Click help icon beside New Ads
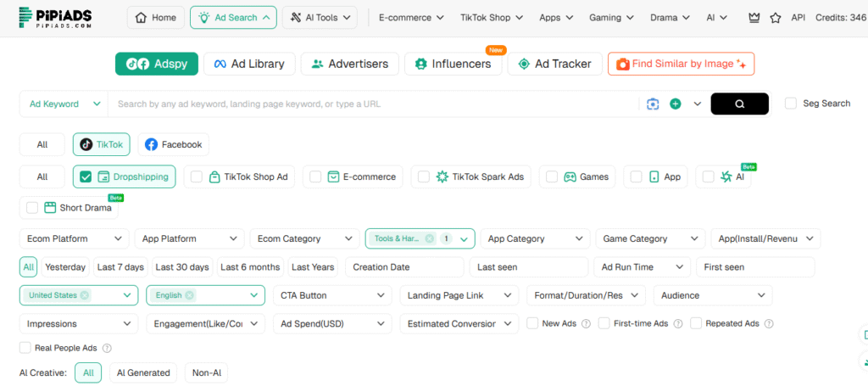This screenshot has width=868, height=392. point(587,324)
